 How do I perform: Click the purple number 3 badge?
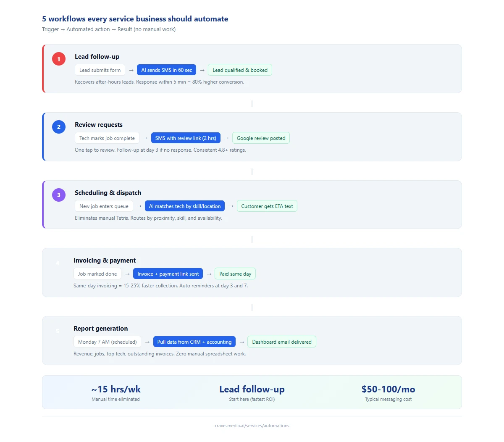click(x=59, y=195)
